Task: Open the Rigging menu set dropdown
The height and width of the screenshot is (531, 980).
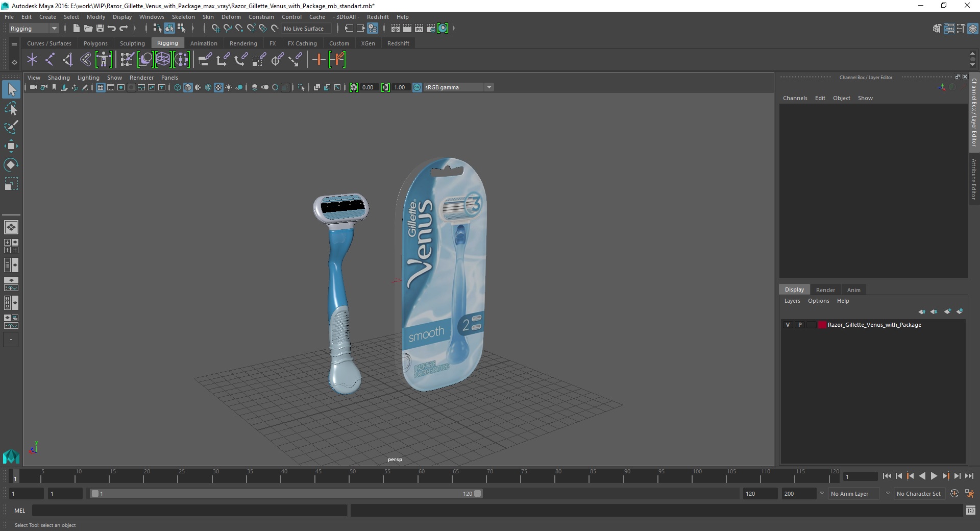Action: (x=34, y=29)
